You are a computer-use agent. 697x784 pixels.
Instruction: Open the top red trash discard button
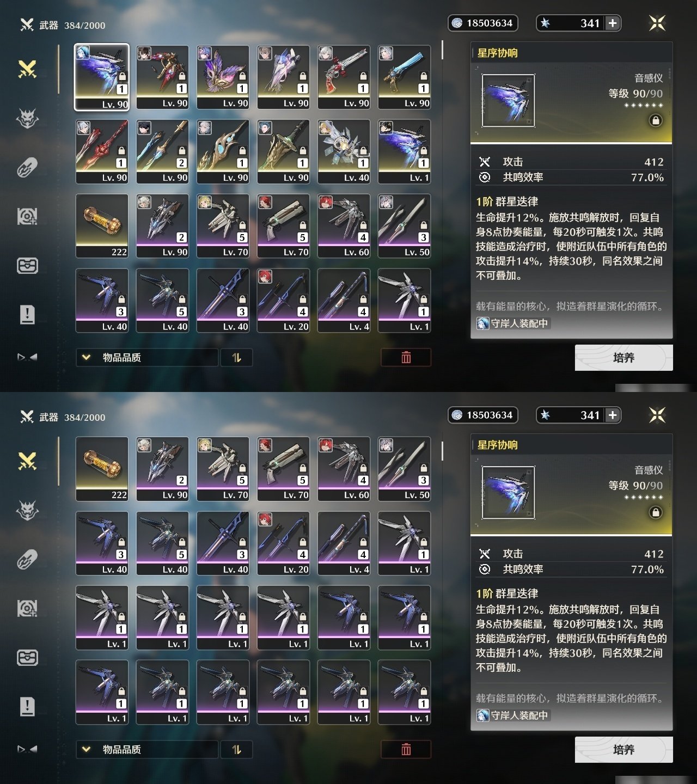[x=406, y=358]
